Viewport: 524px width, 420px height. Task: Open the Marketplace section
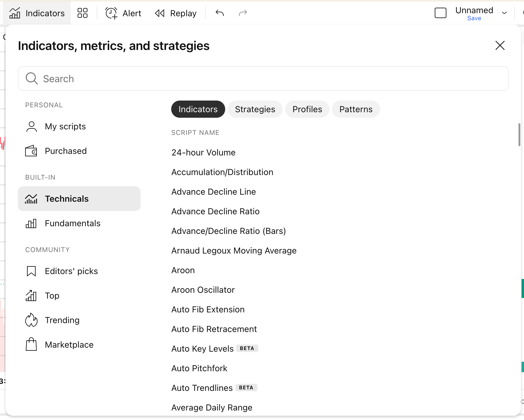[x=79, y=345]
